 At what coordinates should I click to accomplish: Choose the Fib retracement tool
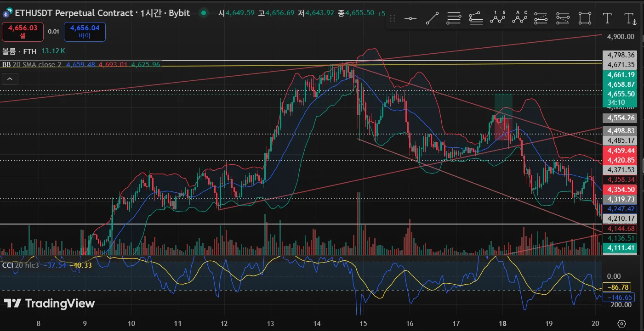(454, 18)
